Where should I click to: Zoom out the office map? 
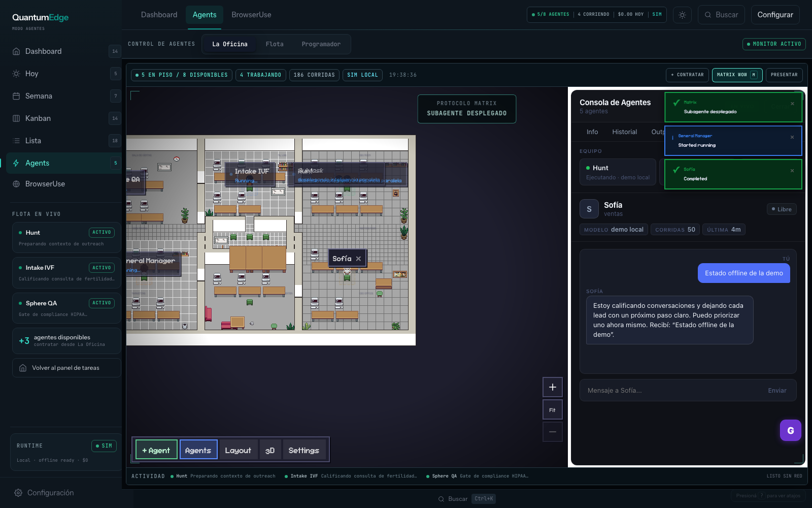[553, 432]
